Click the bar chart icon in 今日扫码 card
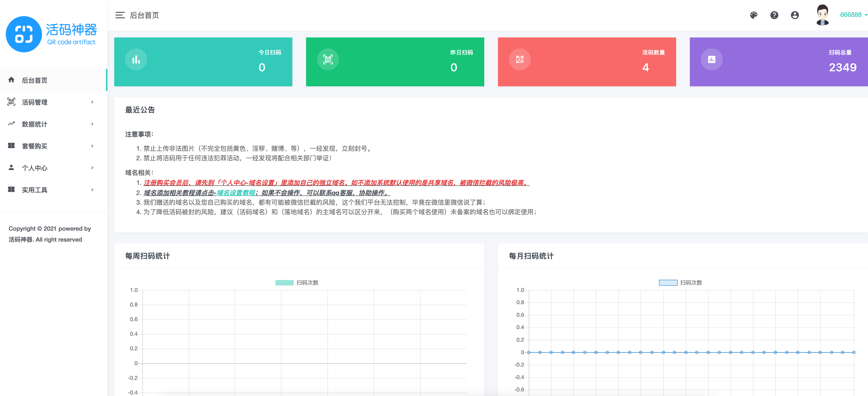Screen dimensions: 868x396 pos(136,60)
